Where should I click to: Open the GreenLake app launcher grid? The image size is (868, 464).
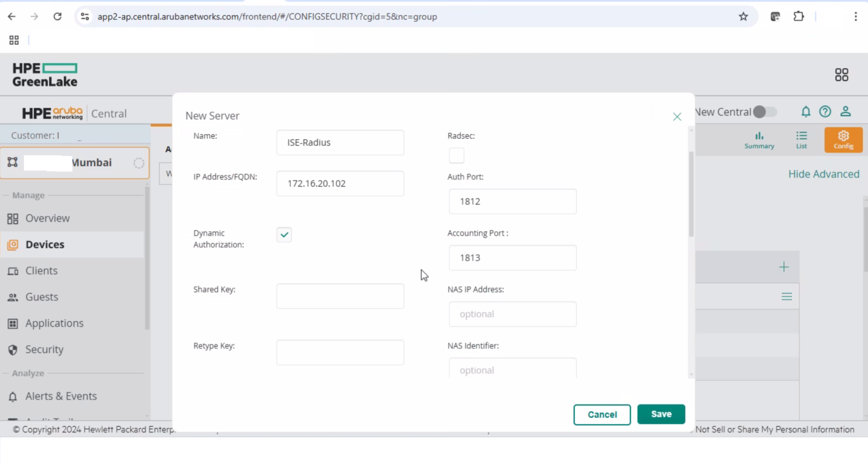841,74
